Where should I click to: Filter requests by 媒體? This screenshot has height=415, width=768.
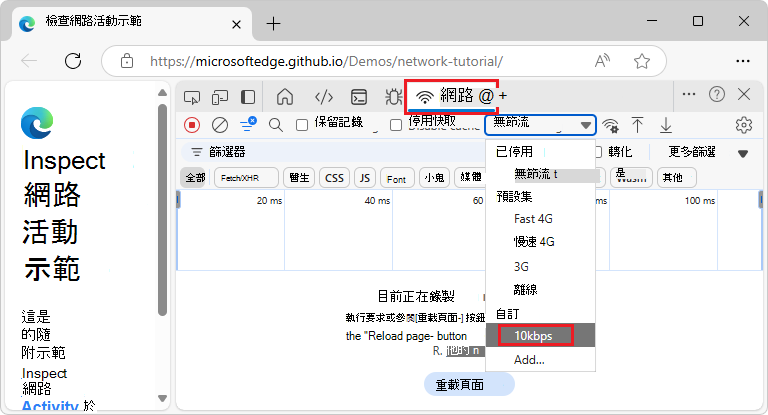(x=470, y=177)
